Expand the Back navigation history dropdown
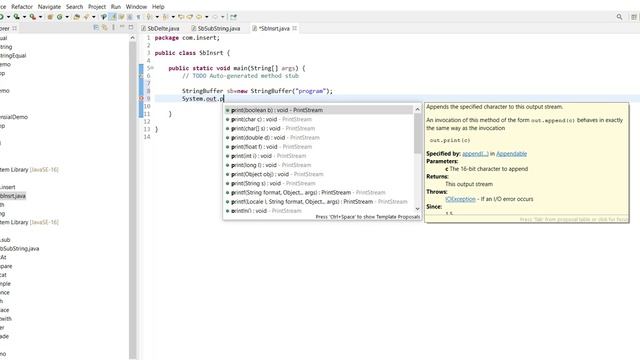 pos(207,17)
